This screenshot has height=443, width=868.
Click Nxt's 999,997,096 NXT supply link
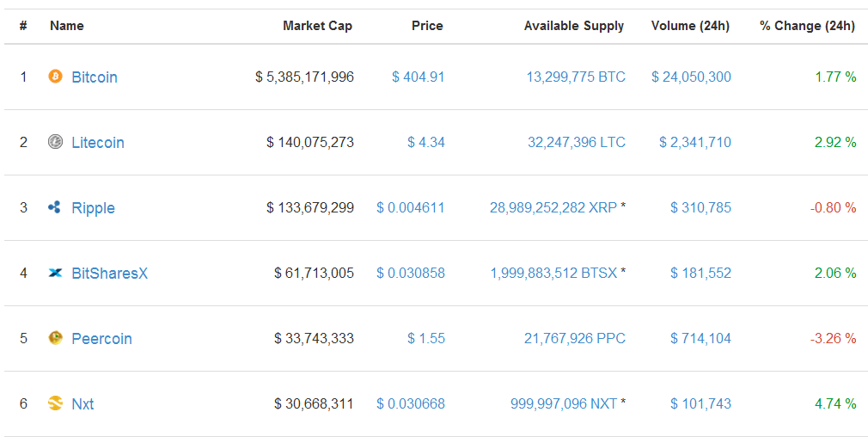[x=564, y=404]
